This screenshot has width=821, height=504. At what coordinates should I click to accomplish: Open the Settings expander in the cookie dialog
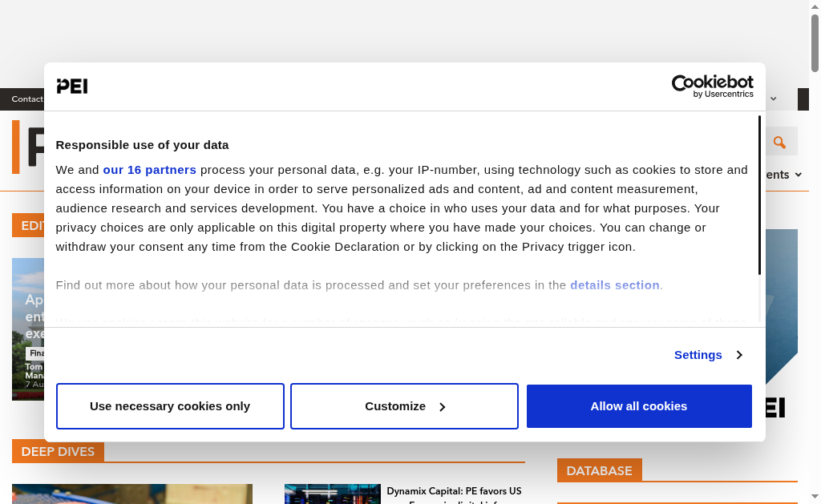(709, 355)
